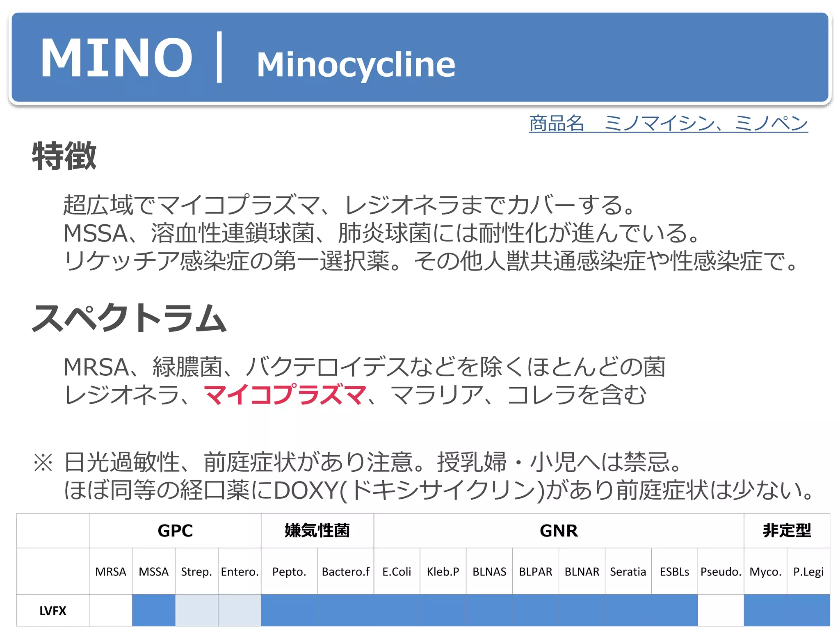Viewport: 840px width, 630px height.
Task: Click the 商品名 ミノマイシン、ミノペン link
Action: tap(668, 123)
